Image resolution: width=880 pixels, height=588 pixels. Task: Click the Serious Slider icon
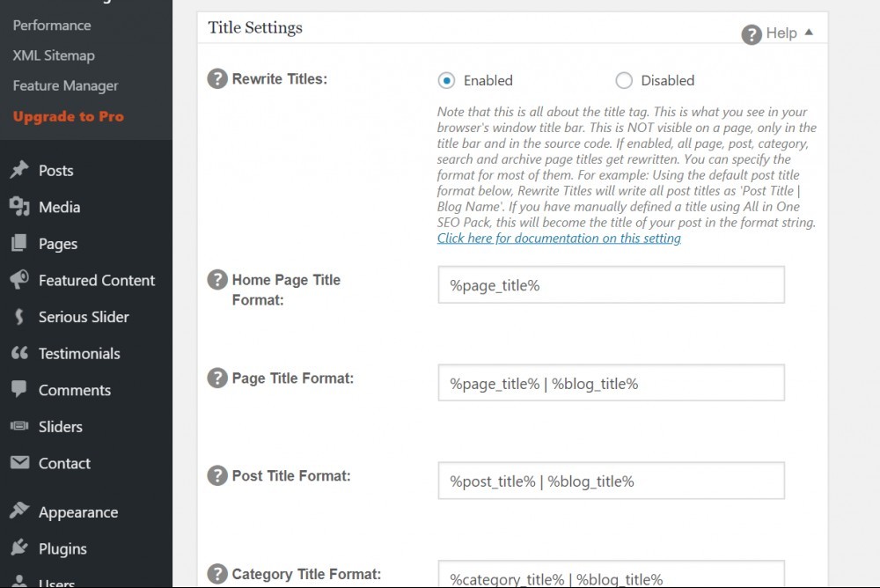(x=19, y=317)
